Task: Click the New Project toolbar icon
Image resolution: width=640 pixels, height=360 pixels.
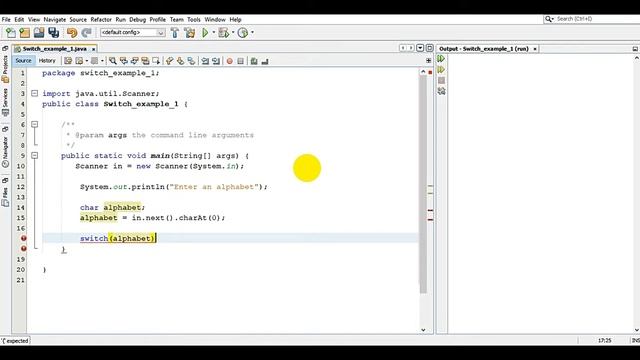Action: coord(24,33)
